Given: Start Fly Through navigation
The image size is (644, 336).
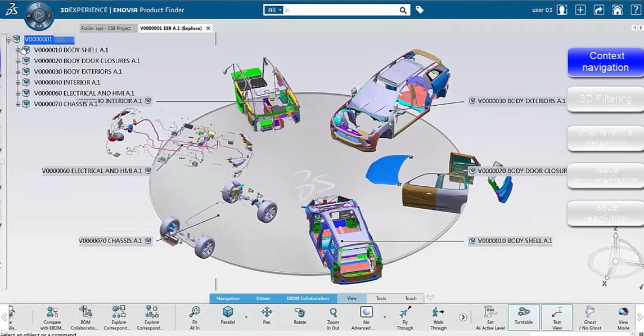Looking at the screenshot, I should coord(405,317).
